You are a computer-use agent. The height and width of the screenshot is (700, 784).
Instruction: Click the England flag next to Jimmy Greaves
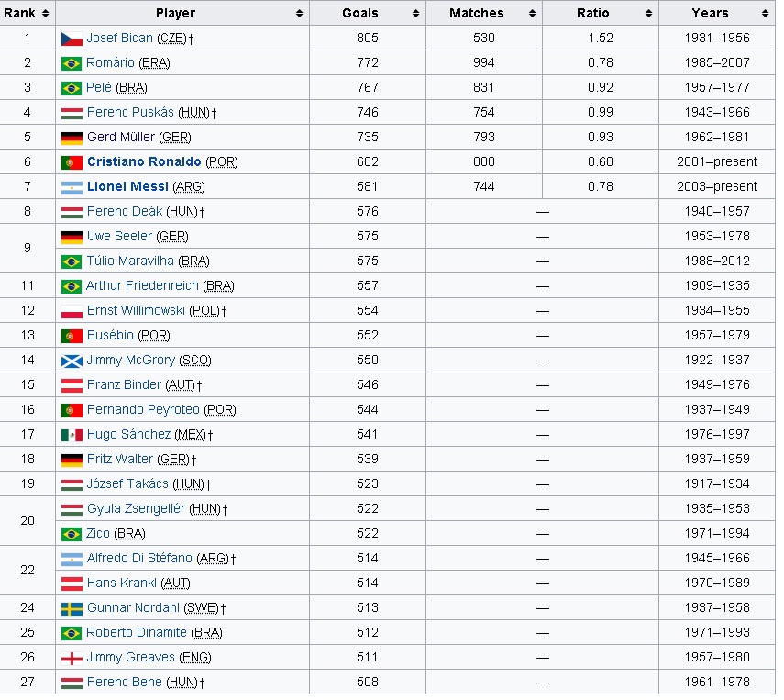(x=72, y=658)
